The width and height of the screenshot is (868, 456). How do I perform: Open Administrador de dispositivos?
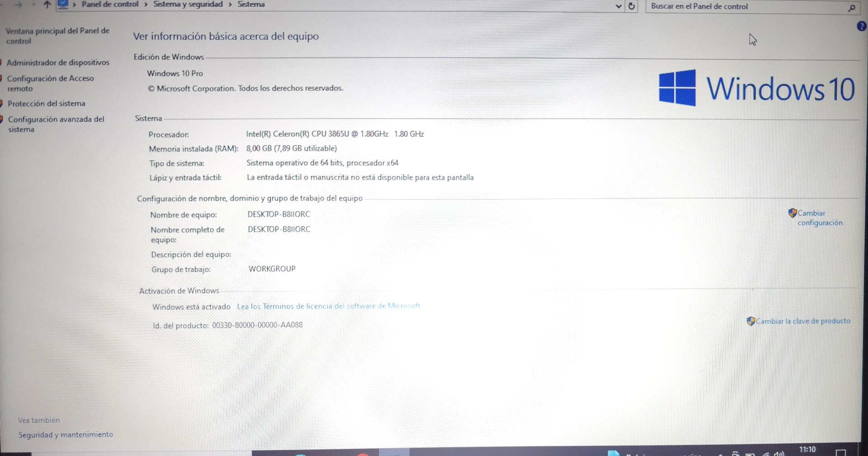click(x=58, y=62)
